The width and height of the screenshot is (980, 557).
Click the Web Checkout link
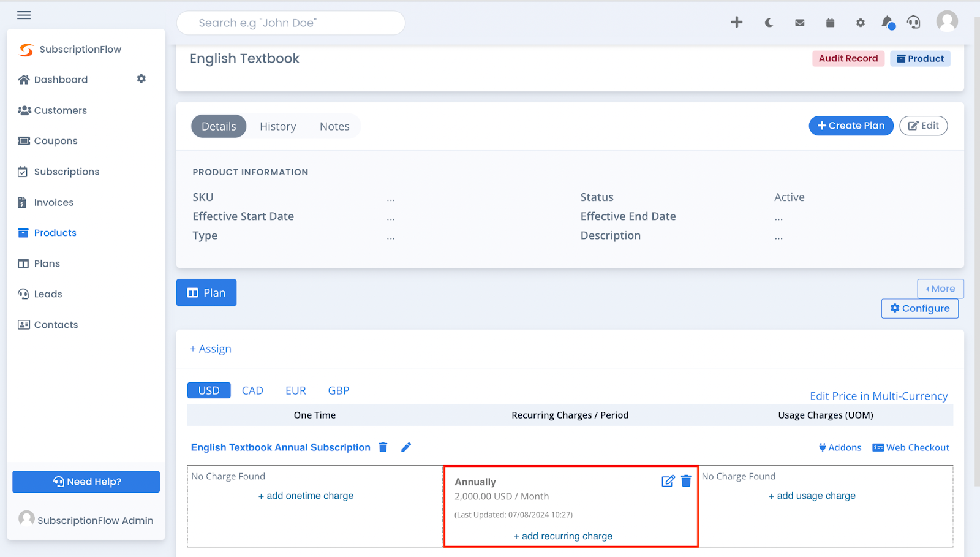(911, 447)
